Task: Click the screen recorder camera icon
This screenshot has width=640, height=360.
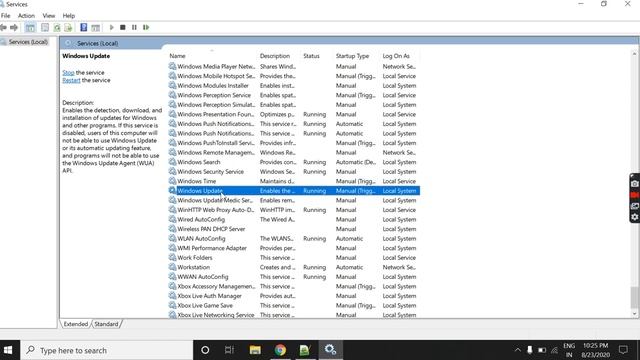Action: pos(635,184)
